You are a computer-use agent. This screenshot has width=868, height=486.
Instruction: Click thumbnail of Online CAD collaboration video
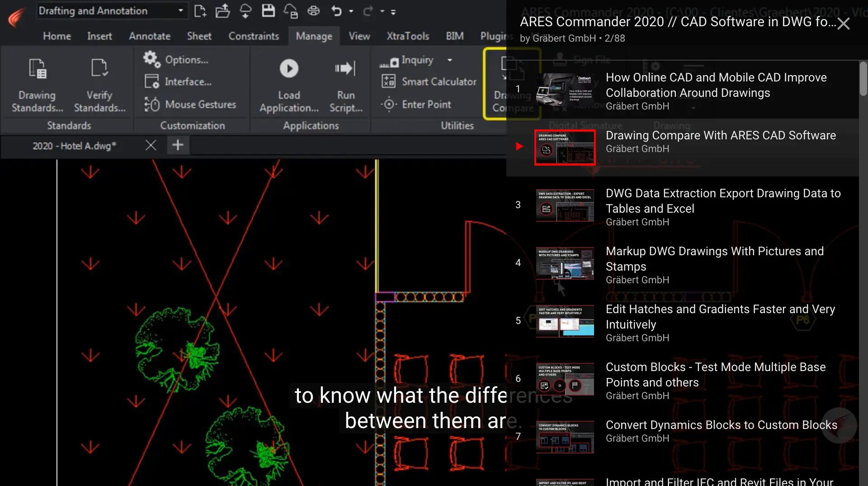[x=565, y=90]
